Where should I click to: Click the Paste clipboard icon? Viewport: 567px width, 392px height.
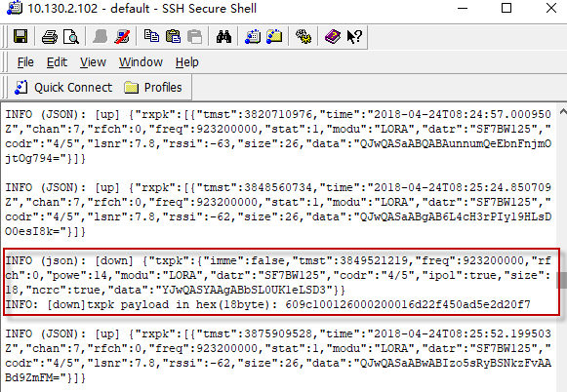pos(173,36)
